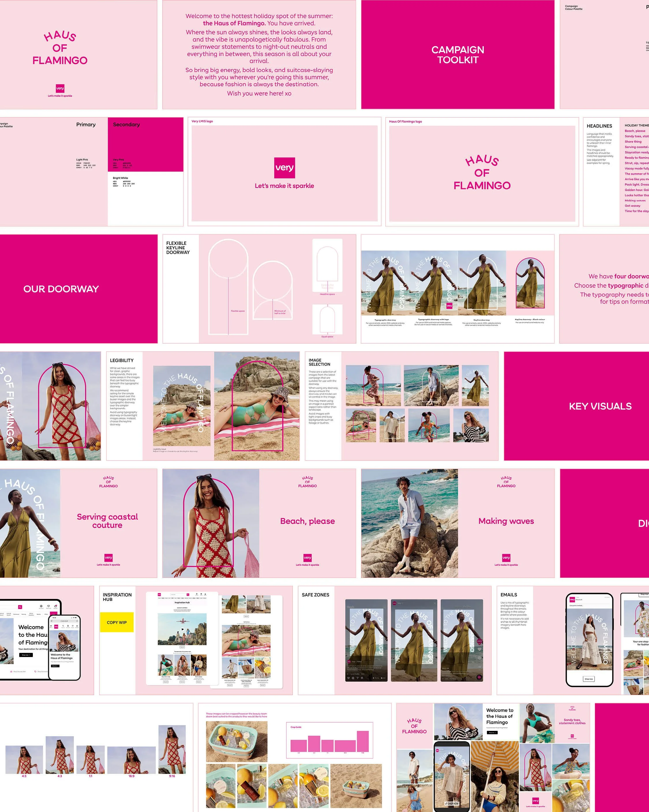Click Account icon on tablet mockup
Viewport: 649px width, 812px height.
42,606
